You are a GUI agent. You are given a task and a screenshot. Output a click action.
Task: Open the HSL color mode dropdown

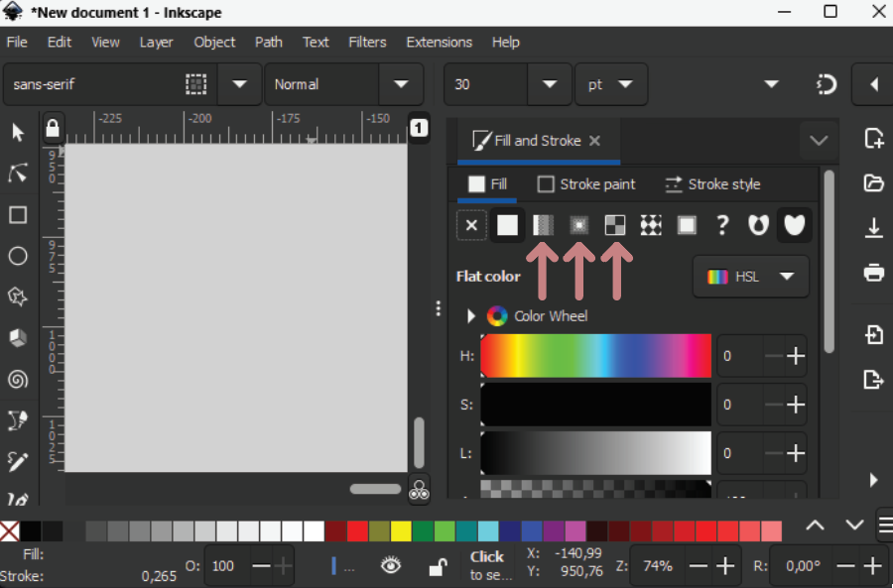pos(750,277)
